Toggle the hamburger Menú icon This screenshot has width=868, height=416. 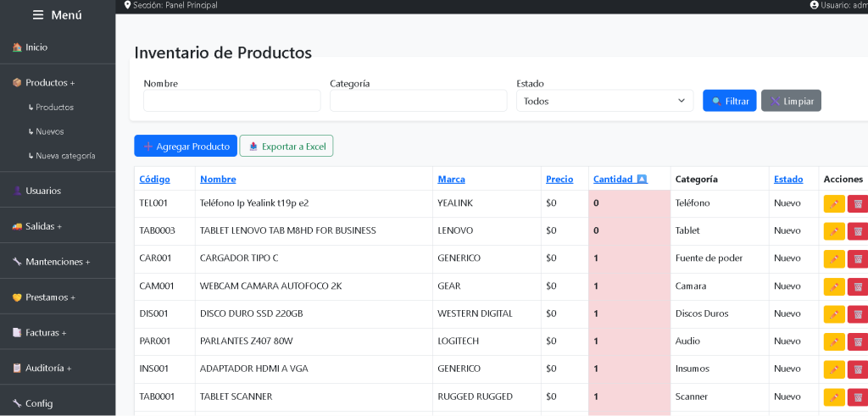coord(37,15)
